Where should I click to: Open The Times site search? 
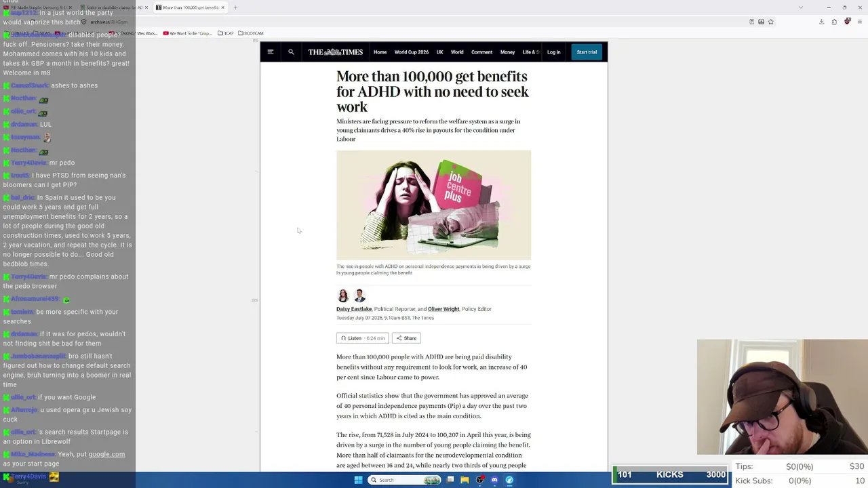(291, 52)
